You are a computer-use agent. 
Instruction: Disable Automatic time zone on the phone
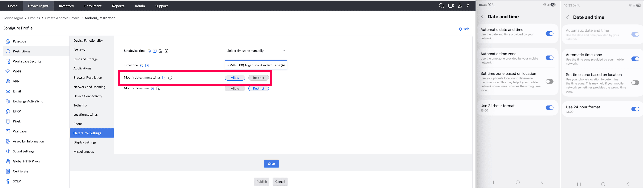point(550,58)
